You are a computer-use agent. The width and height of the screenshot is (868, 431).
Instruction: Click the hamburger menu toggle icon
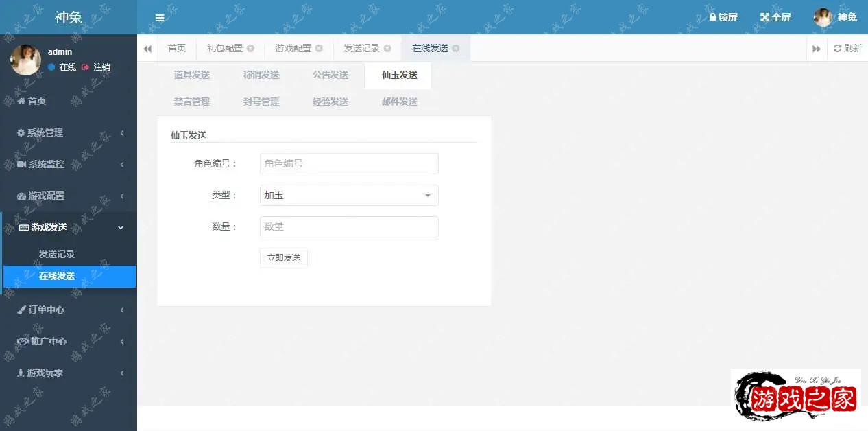(160, 18)
